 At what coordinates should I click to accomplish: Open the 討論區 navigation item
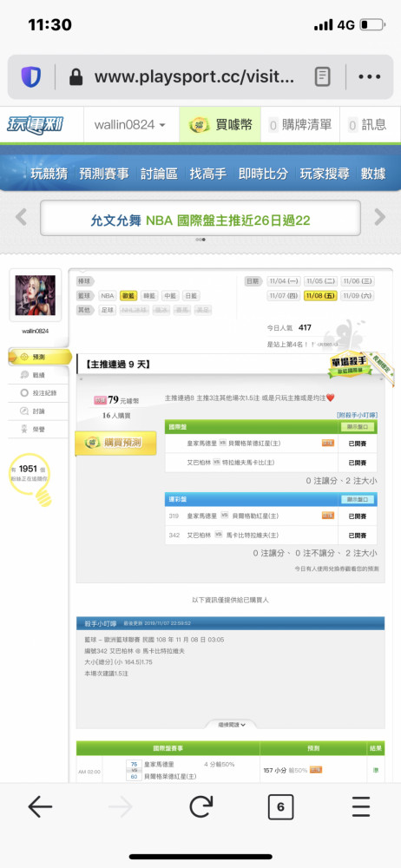[159, 174]
